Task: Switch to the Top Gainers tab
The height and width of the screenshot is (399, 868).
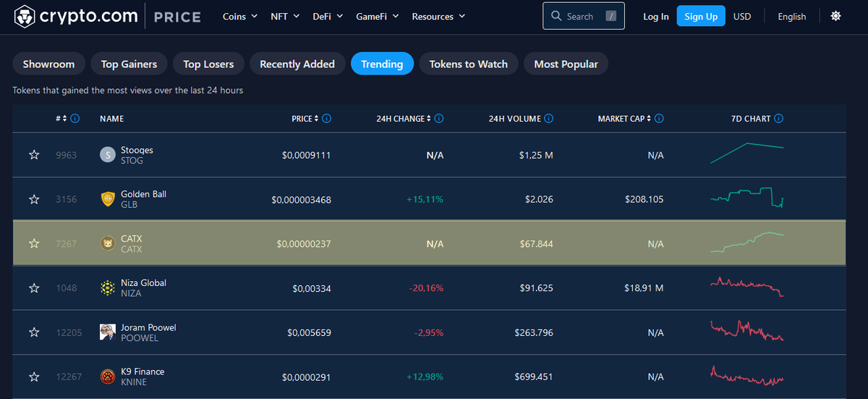Action: pos(129,64)
